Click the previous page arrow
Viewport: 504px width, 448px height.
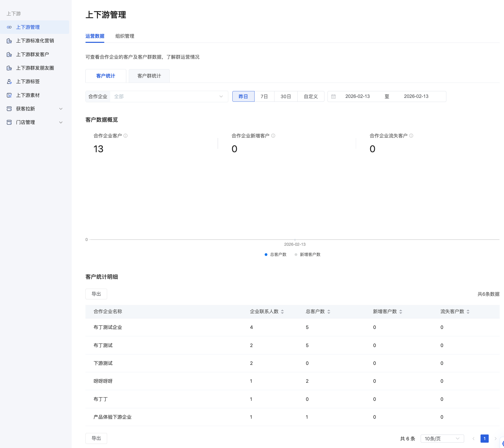pos(473,439)
